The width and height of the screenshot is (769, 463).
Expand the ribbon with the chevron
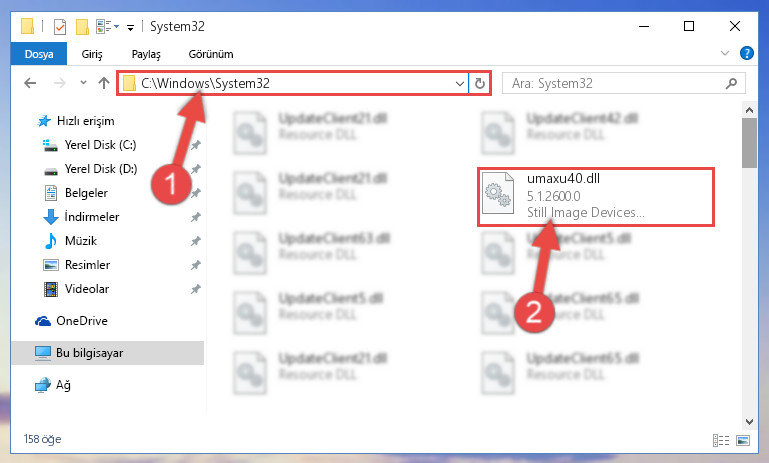pos(724,53)
